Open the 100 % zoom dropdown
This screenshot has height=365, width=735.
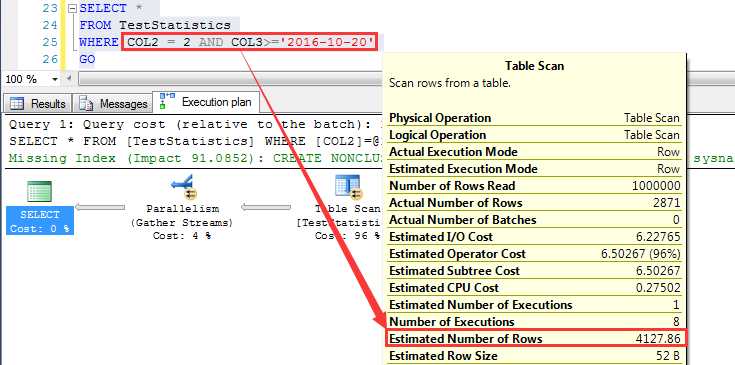click(55, 80)
